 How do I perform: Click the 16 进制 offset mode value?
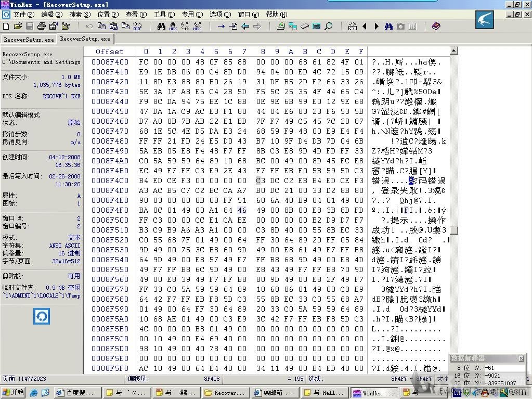[x=69, y=253]
